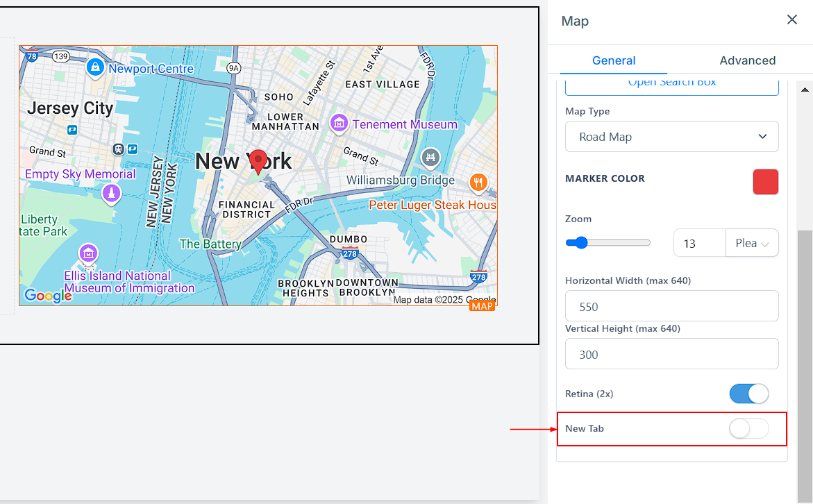Disable the Retina (2x) toggle
813x504 pixels.
(x=748, y=394)
